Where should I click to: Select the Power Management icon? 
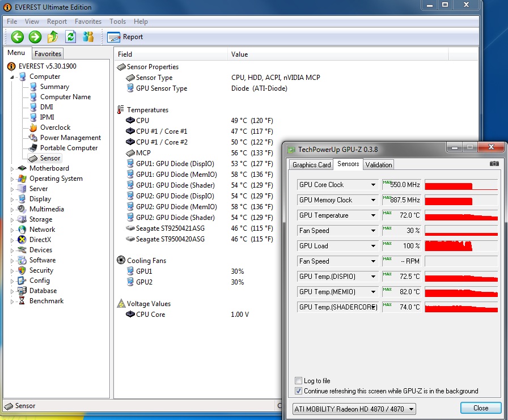pyautogui.click(x=33, y=138)
